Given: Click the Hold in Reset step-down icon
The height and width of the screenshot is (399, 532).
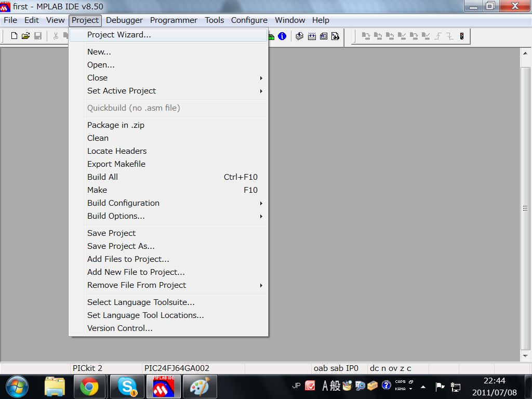Looking at the screenshot, I should pyautogui.click(x=450, y=36).
